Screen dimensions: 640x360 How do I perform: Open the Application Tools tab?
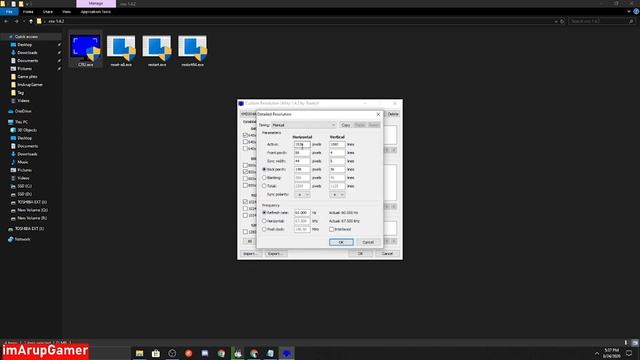(x=96, y=12)
